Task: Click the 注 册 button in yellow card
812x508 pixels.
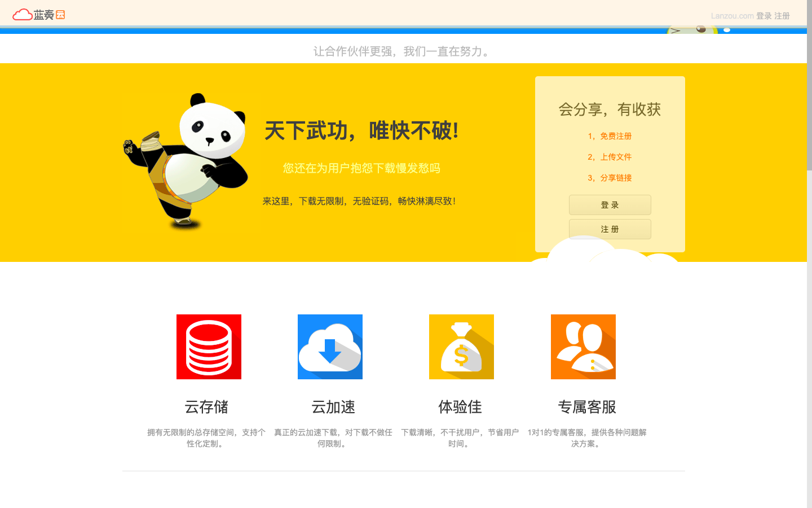Action: coord(610,229)
